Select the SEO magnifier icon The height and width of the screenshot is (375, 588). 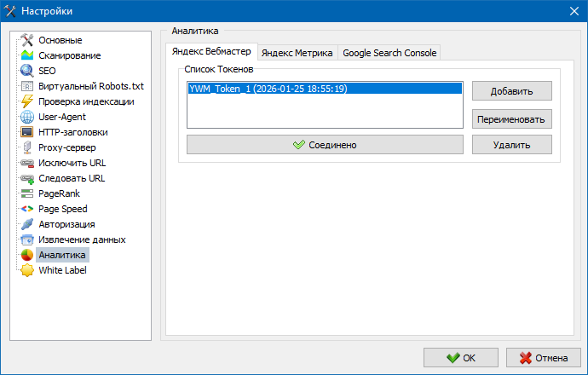26,71
